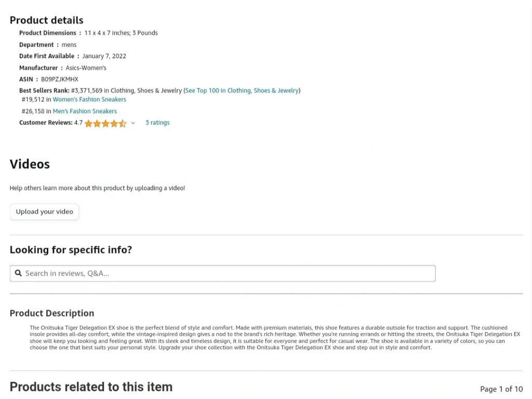Select the ASIN value B09PZJKMHX

[60, 79]
